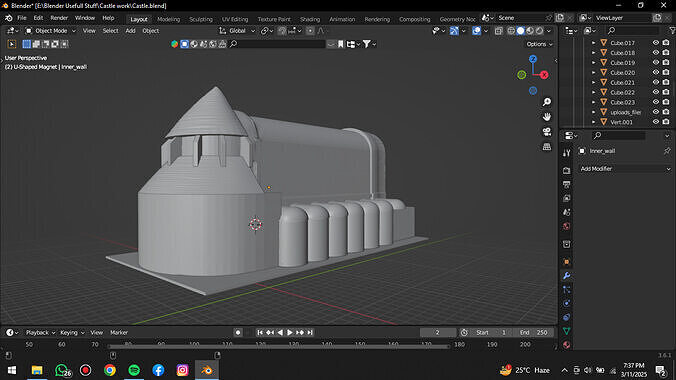Viewport: 676px width, 380px height.
Task: Click the current frame field
Action: pos(438,333)
